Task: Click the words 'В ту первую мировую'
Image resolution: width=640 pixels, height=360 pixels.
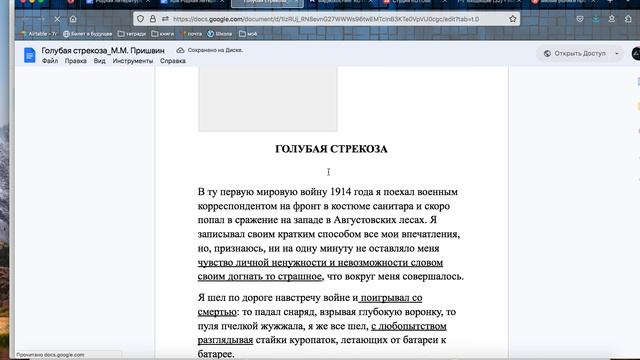Action: (247, 192)
